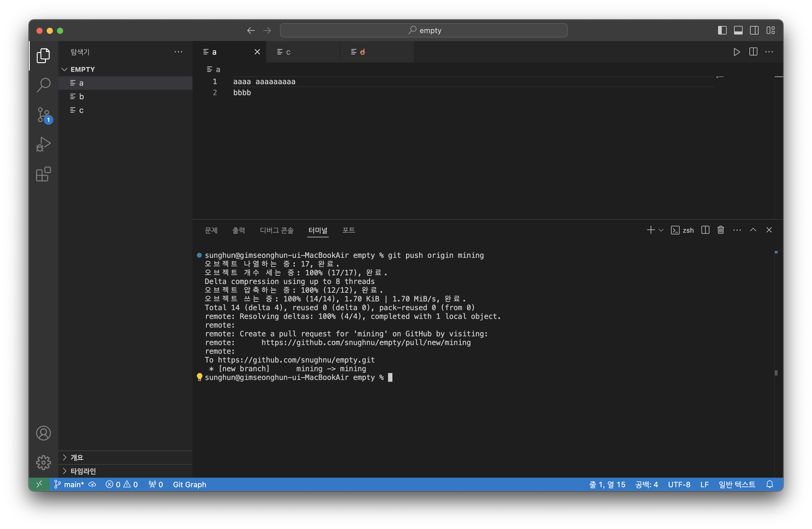Collapse the EMPTY folder section
This screenshot has height=529, width=812.
click(x=64, y=69)
